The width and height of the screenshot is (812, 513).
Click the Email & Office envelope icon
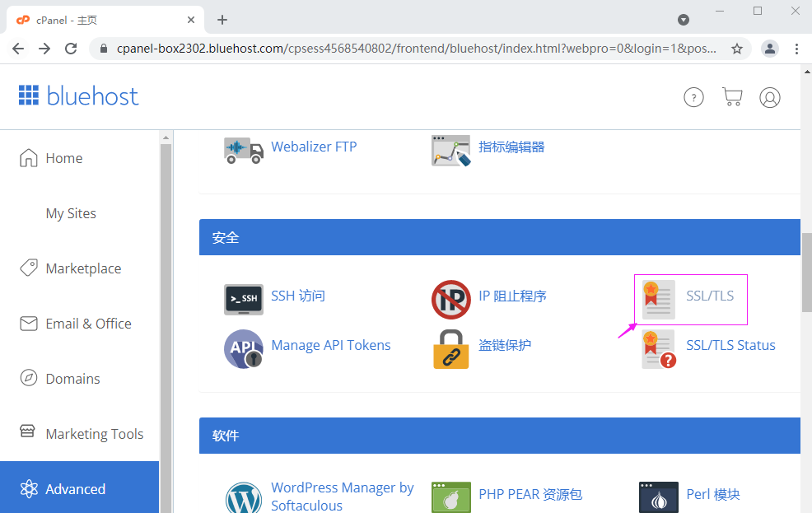coord(29,324)
